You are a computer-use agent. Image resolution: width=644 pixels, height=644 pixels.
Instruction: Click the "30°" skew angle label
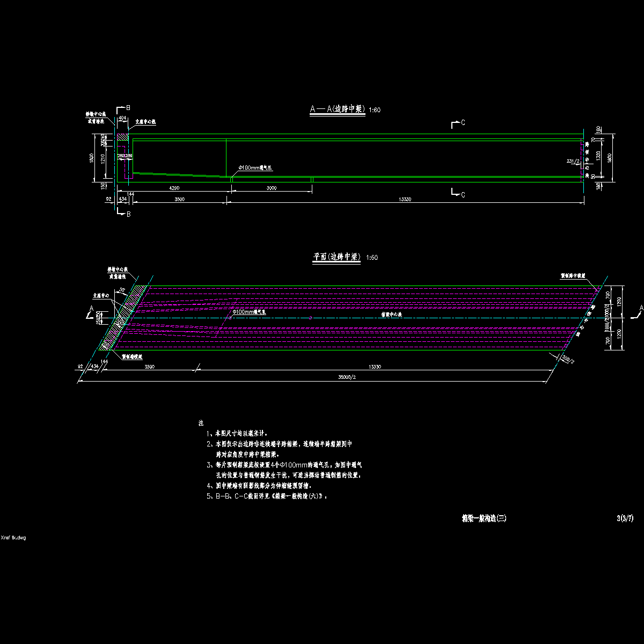pyautogui.click(x=123, y=290)
